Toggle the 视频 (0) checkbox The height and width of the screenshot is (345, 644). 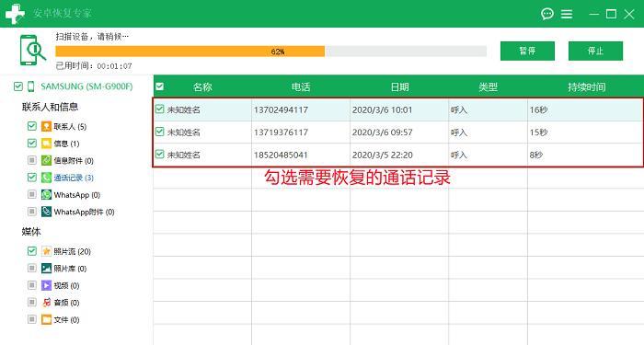click(31, 284)
